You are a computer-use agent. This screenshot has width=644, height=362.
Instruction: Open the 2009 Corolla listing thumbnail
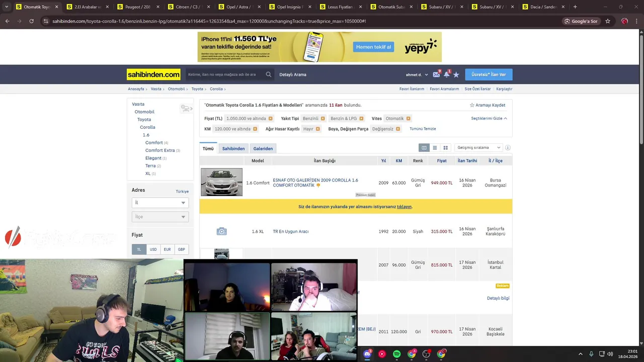[x=221, y=182]
